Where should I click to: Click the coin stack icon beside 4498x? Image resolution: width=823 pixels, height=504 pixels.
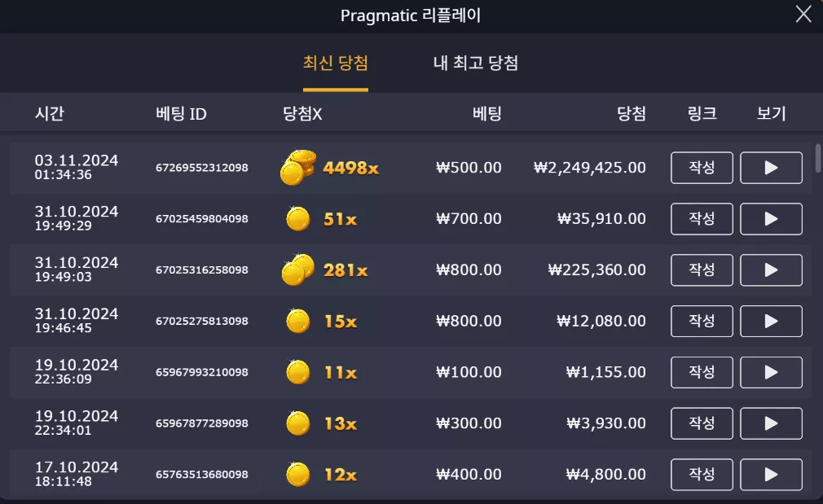(x=298, y=167)
